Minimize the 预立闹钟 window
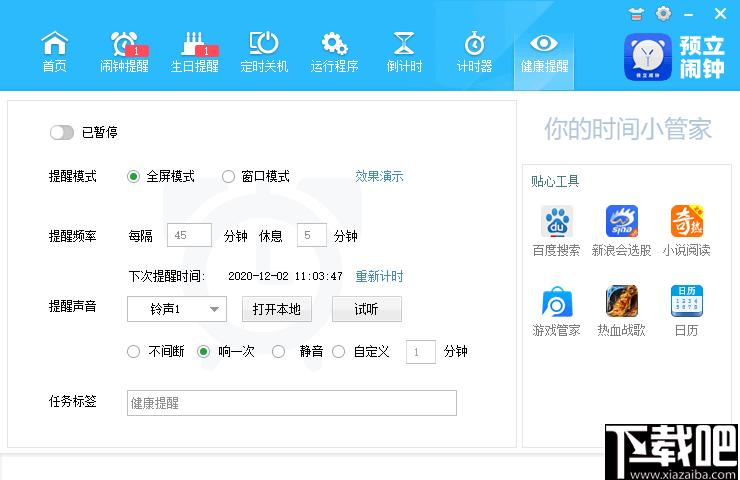The height and width of the screenshot is (480, 740). [689, 15]
